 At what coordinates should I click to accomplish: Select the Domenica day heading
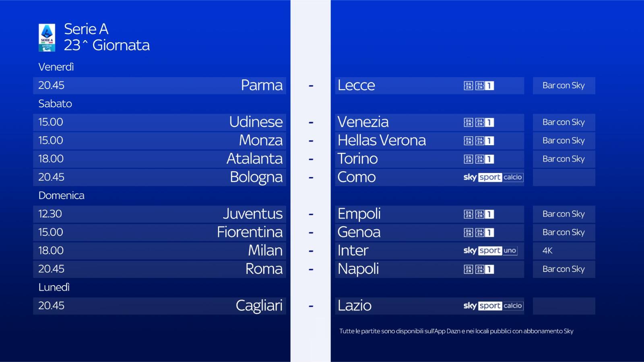pyautogui.click(x=61, y=195)
